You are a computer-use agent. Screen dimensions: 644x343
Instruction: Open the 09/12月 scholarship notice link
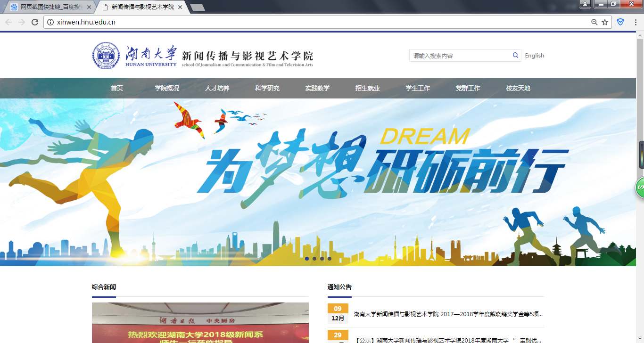[x=448, y=314]
